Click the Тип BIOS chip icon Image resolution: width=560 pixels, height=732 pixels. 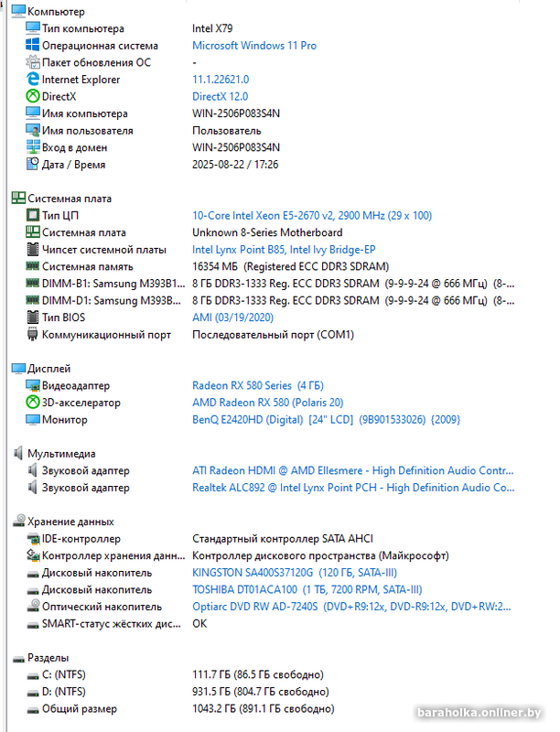click(x=33, y=318)
